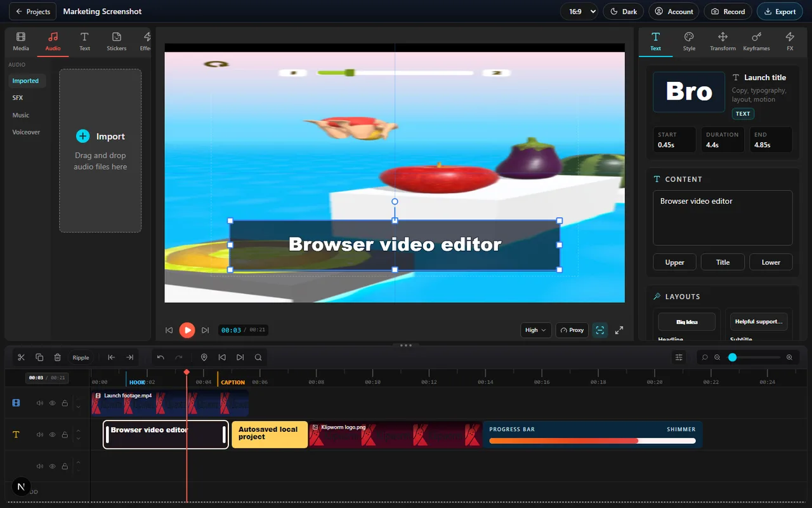Toggle Proxy preview mode
812x508 pixels.
coord(572,330)
